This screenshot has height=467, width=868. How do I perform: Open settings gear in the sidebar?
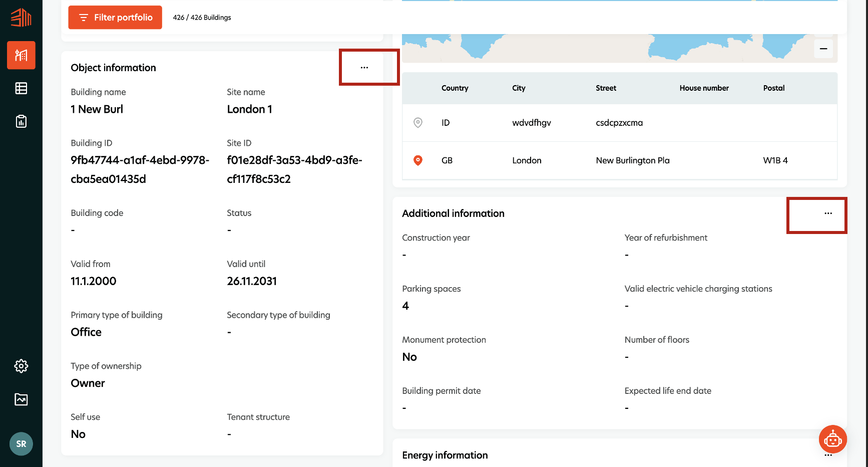click(21, 366)
